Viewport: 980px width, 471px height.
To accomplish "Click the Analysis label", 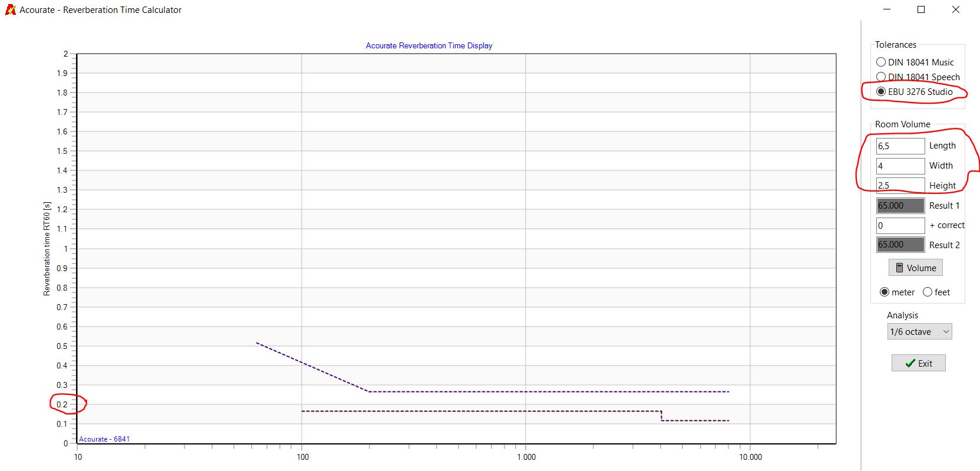I will [x=902, y=315].
